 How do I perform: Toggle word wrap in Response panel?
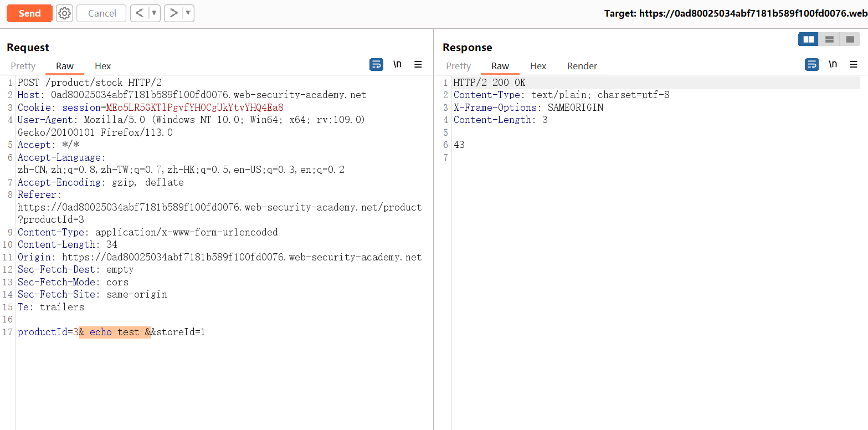pos(812,65)
